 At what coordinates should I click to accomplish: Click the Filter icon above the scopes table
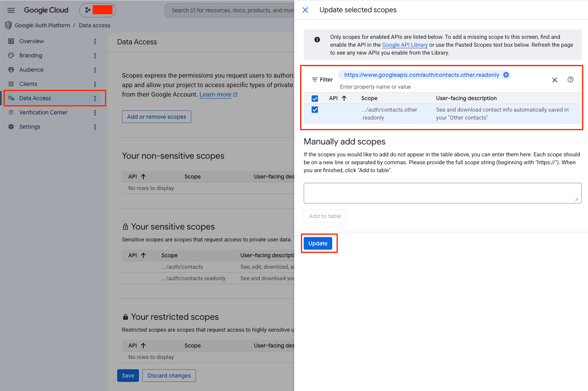click(x=315, y=80)
